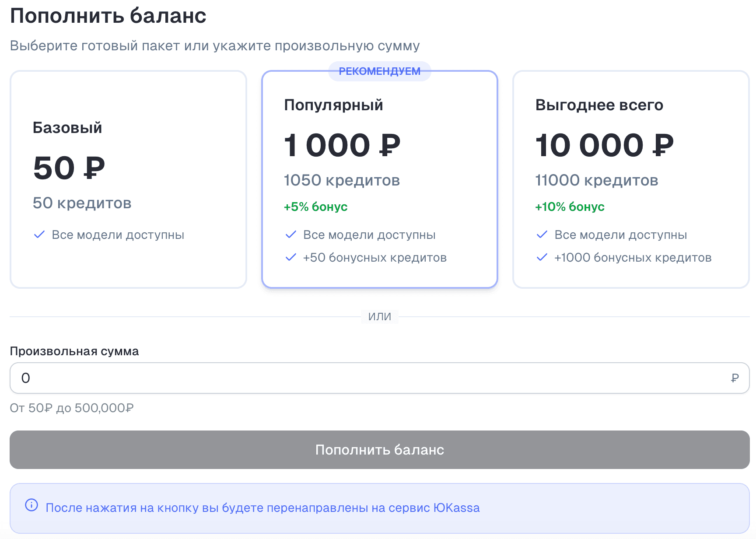Screen dimensions: 756x539
Task: Click the От 50₽ до 500,000₽ hint text
Action: coord(72,408)
